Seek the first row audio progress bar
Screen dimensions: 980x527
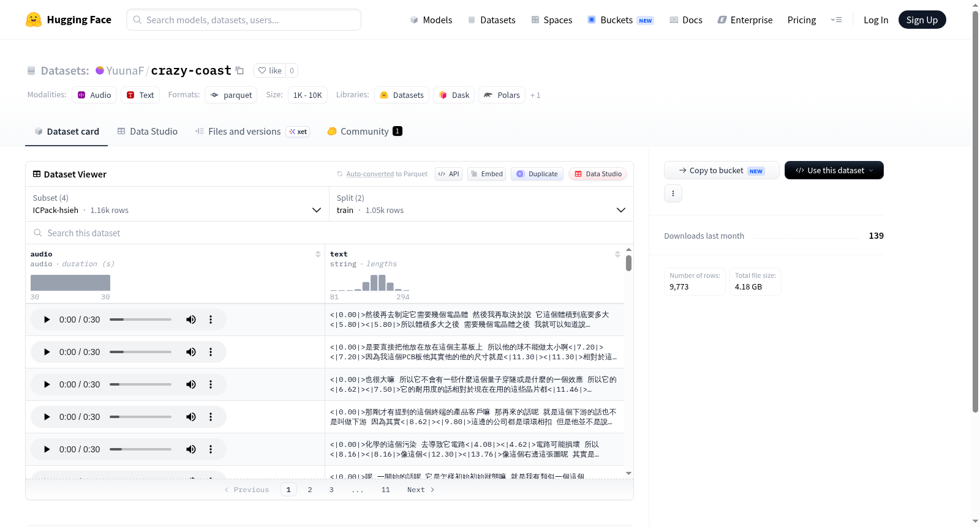(x=140, y=320)
